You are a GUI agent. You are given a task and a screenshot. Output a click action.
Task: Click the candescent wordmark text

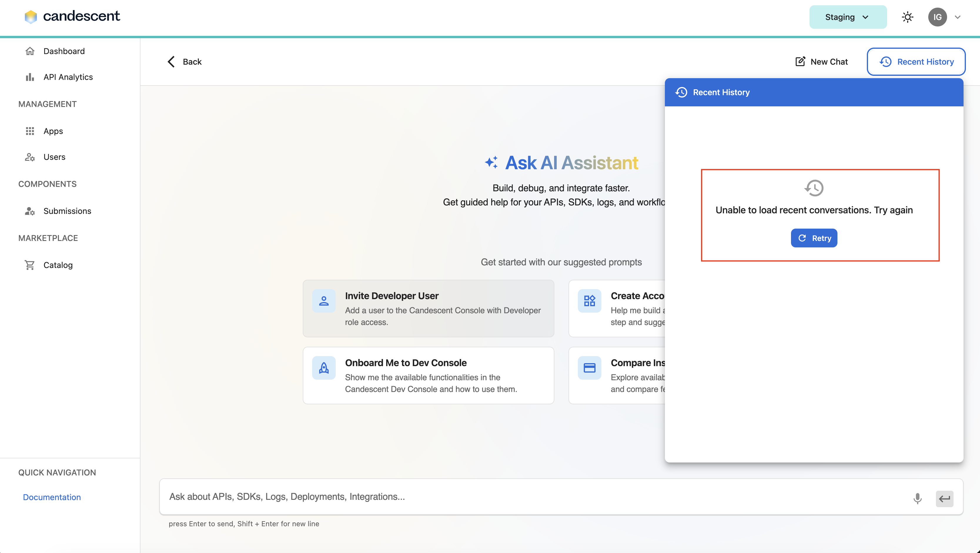point(81,16)
